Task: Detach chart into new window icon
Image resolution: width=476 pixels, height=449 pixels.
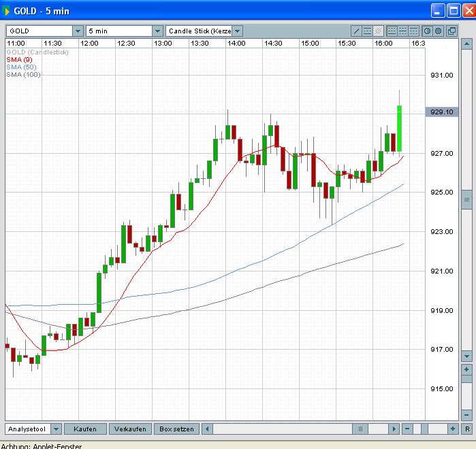Action: point(451,31)
